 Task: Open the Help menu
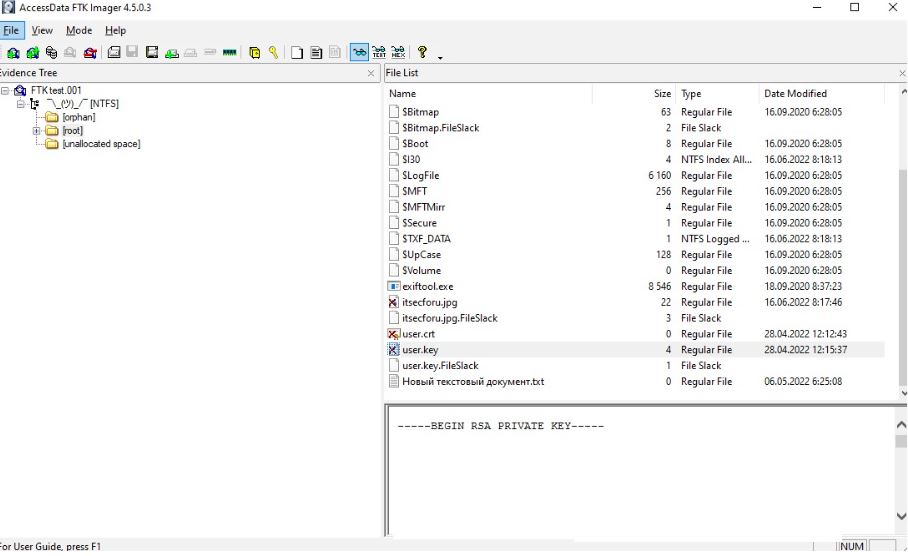(115, 30)
